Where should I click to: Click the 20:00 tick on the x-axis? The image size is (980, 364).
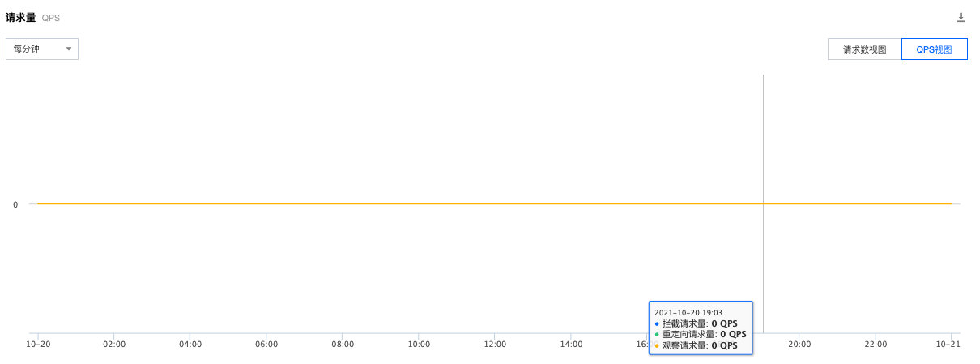(x=799, y=344)
